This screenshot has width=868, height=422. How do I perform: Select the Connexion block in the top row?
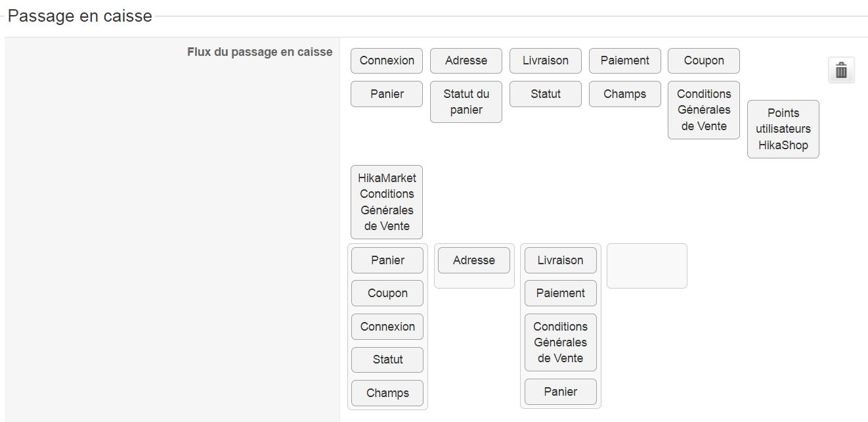click(387, 60)
